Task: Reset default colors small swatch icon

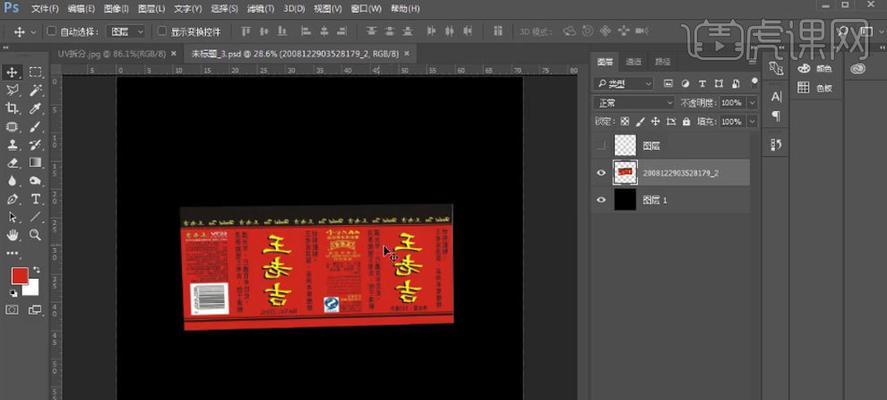Action: click(x=12, y=293)
